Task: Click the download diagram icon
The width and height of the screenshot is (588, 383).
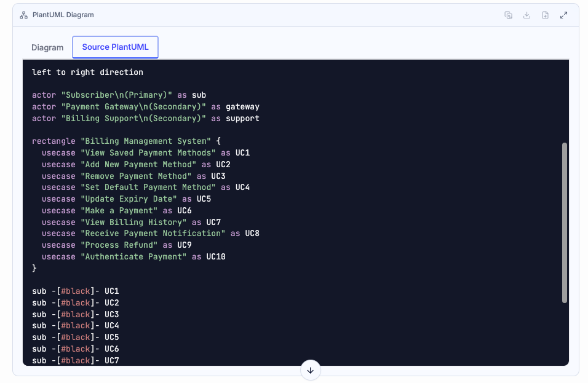Action: tap(527, 15)
